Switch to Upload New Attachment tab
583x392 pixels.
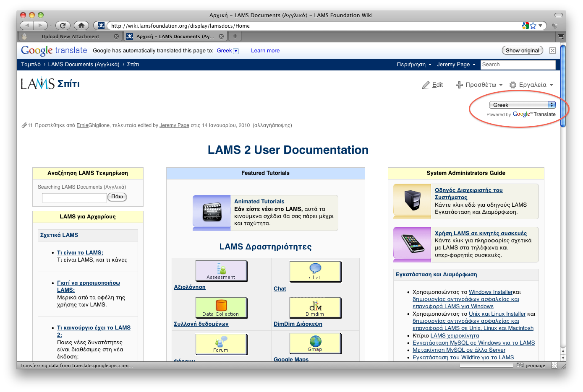pyautogui.click(x=71, y=36)
